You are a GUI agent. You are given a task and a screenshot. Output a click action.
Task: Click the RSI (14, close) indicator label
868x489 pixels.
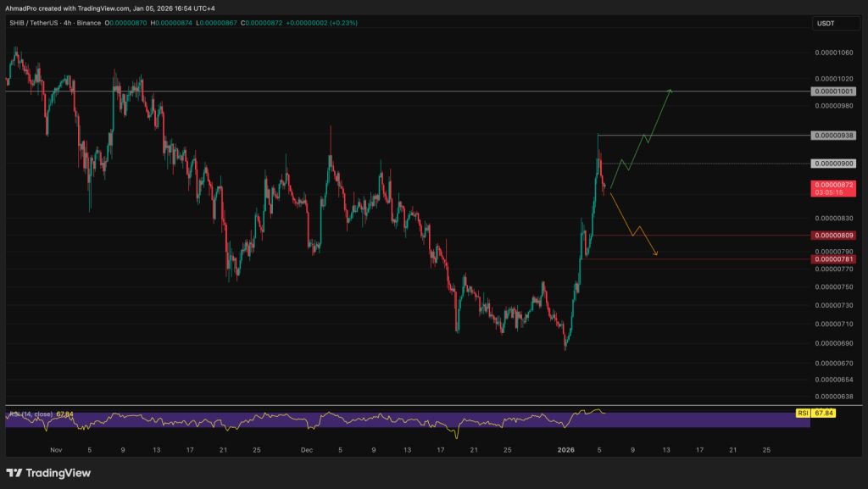coord(32,413)
